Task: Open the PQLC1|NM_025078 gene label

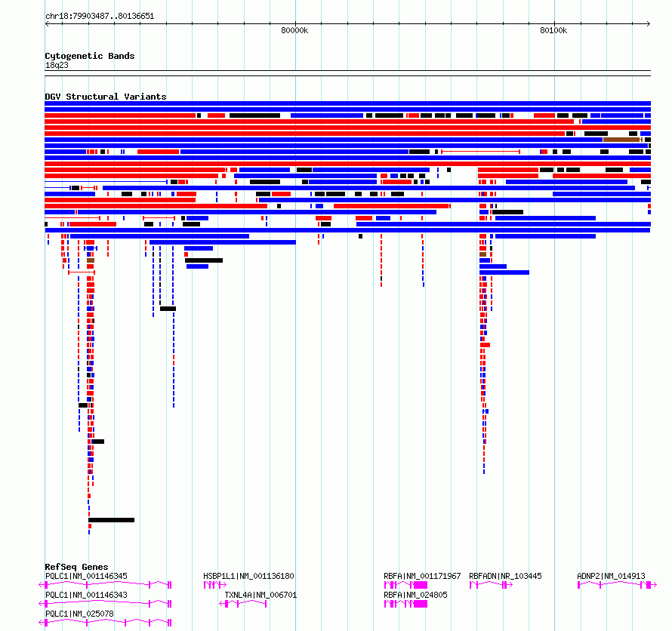Action: 79,614
